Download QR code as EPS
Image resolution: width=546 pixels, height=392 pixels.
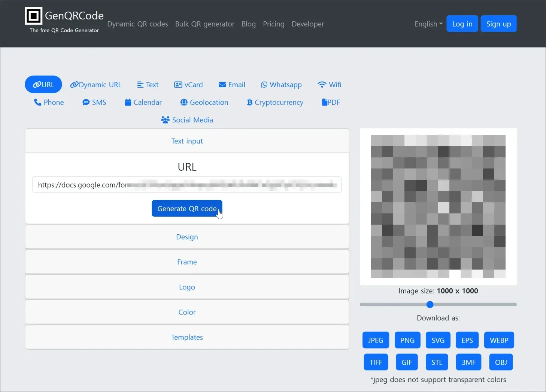pyautogui.click(x=467, y=340)
